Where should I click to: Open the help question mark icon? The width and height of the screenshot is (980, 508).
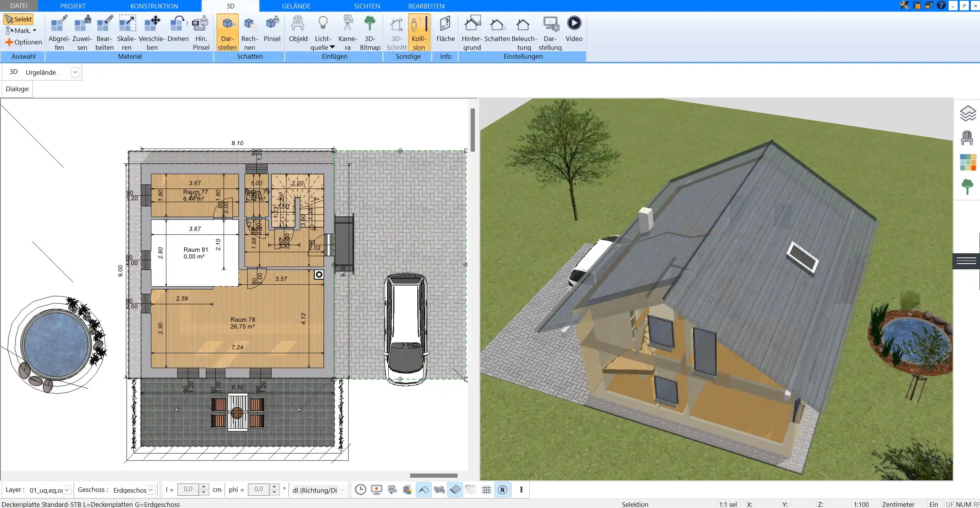pyautogui.click(x=941, y=5)
